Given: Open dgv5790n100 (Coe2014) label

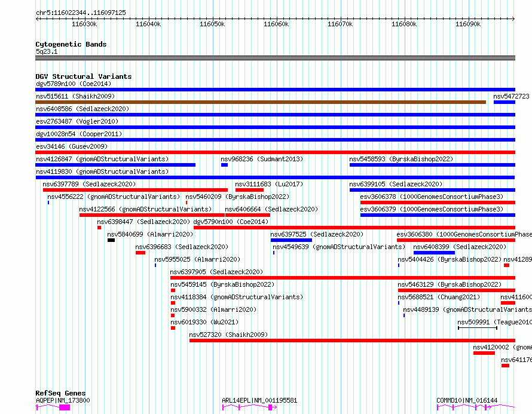Looking at the screenshot, I should (x=231, y=222).
